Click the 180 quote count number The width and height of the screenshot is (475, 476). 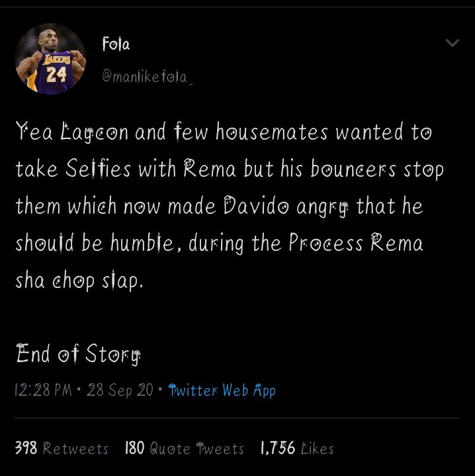(x=135, y=448)
